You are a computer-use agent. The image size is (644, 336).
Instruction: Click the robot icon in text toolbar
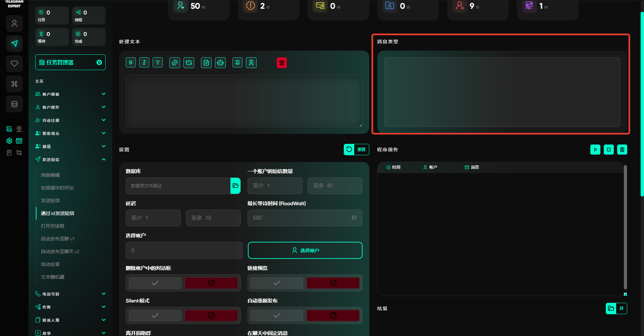coord(220,63)
